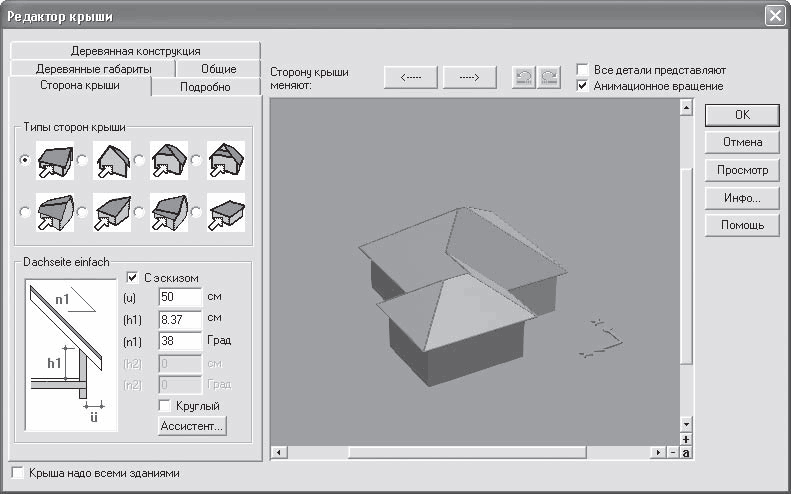Viewport: 791px width, 494px height.
Task: Disable 'Анимационное вращение' checkbox
Action: pyautogui.click(x=583, y=86)
